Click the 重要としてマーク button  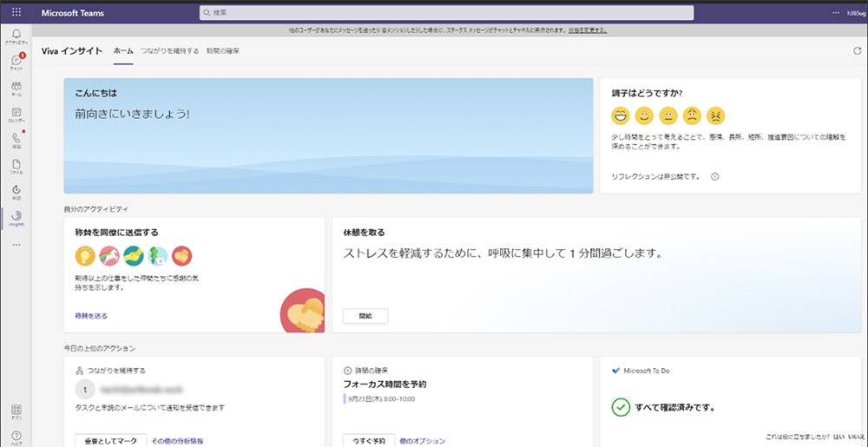(111, 441)
